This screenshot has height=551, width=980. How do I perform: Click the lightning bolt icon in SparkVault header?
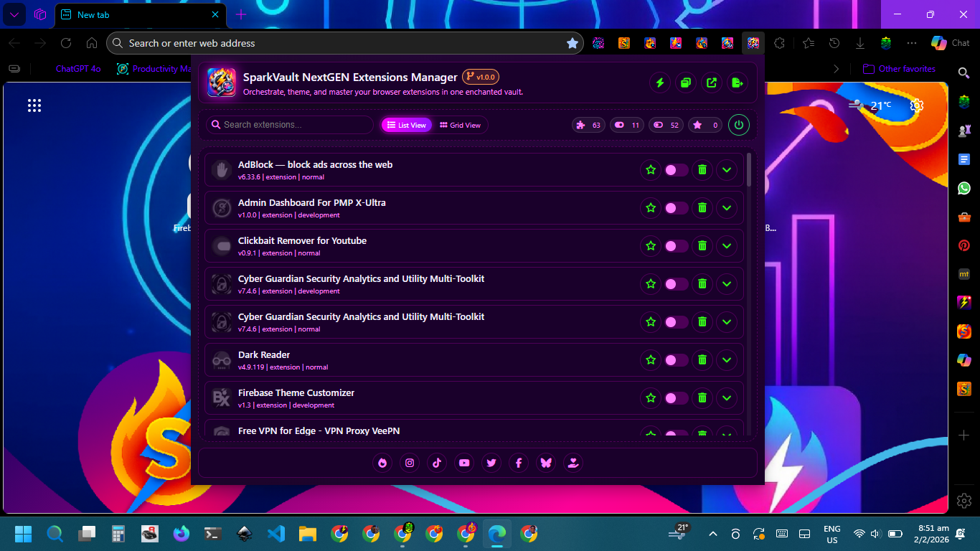[660, 83]
